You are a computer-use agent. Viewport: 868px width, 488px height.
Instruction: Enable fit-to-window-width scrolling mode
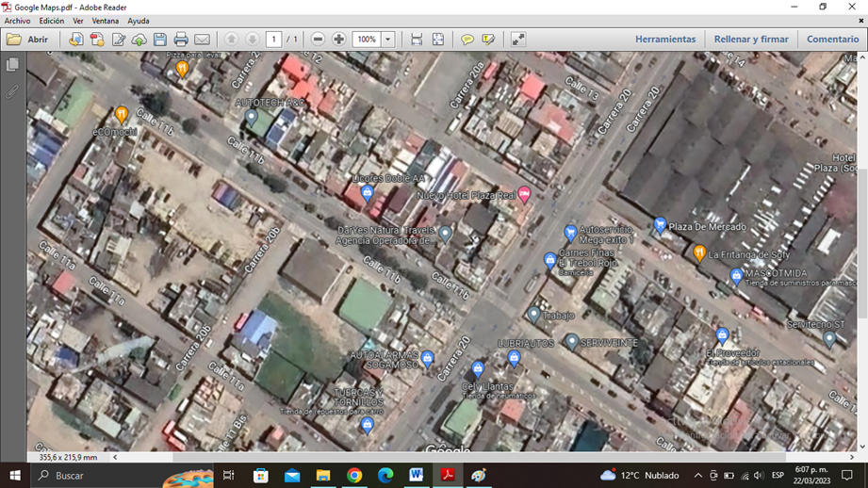[x=417, y=40]
